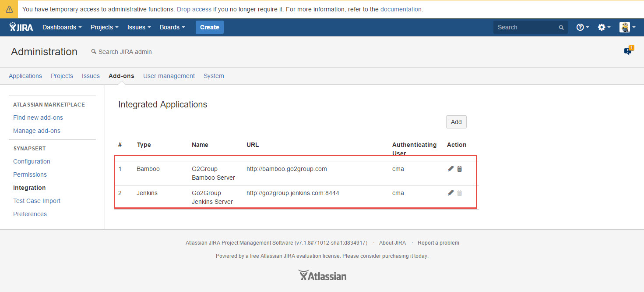Open the Boards menu
The height and width of the screenshot is (292, 644).
[x=172, y=27]
